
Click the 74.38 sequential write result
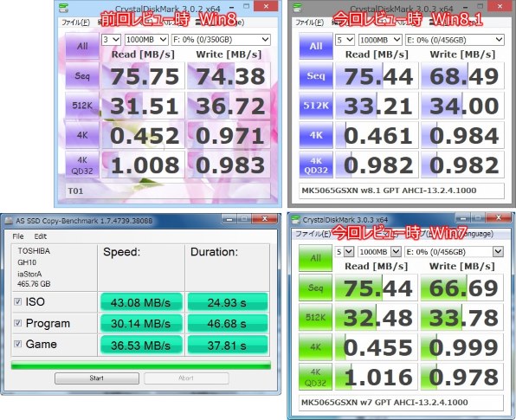(229, 76)
